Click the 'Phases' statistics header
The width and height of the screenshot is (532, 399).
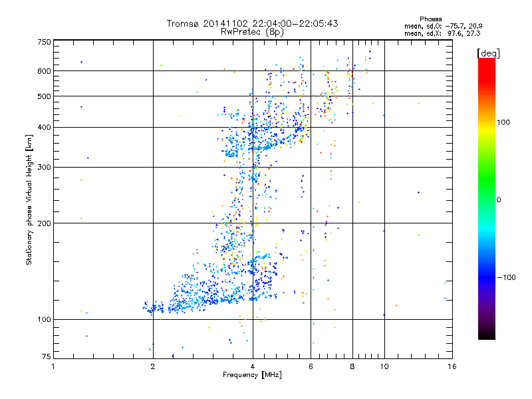tap(430, 19)
